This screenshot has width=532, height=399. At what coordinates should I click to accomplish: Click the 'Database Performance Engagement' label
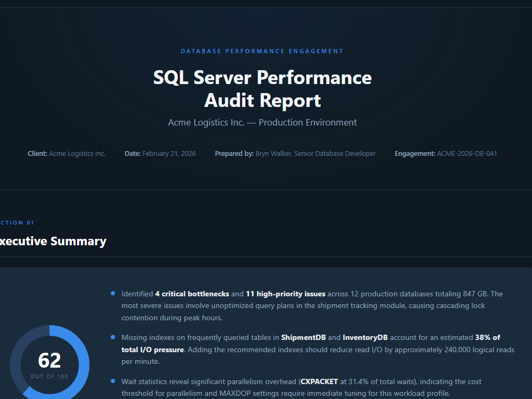262,51
